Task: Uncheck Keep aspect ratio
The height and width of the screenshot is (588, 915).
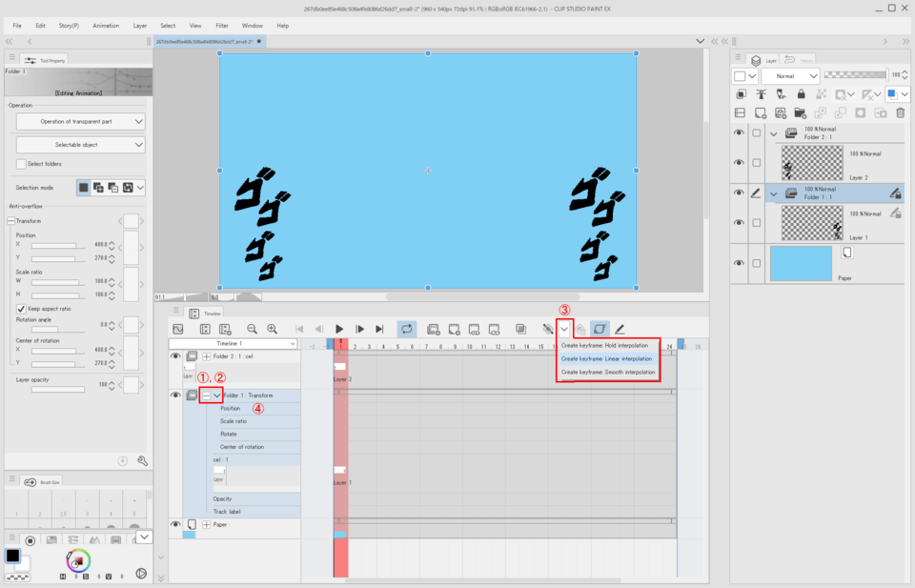Action: pyautogui.click(x=21, y=309)
